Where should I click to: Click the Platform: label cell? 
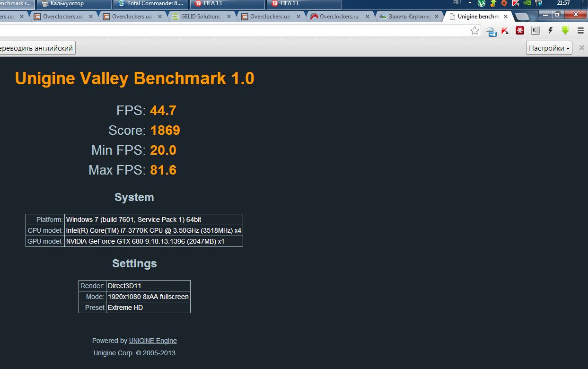pos(45,220)
